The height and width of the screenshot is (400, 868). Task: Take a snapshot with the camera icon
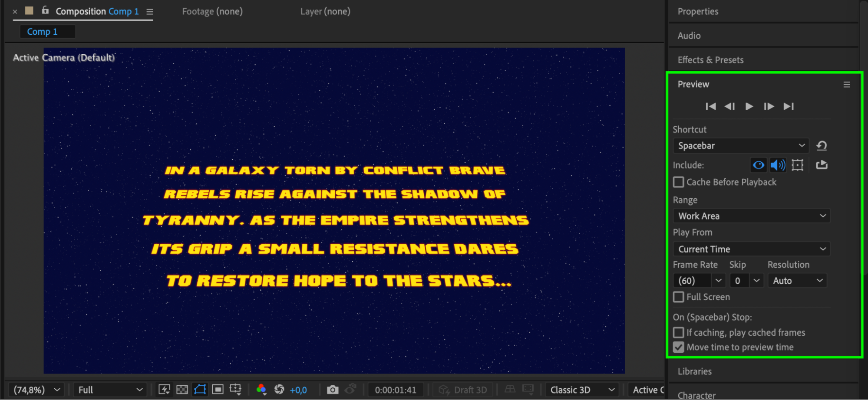(x=333, y=390)
